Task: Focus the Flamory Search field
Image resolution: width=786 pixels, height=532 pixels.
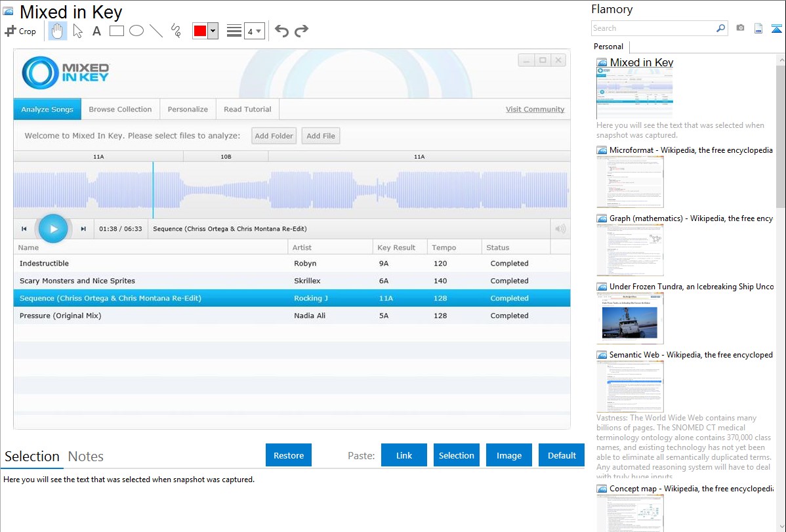Action: 653,28
